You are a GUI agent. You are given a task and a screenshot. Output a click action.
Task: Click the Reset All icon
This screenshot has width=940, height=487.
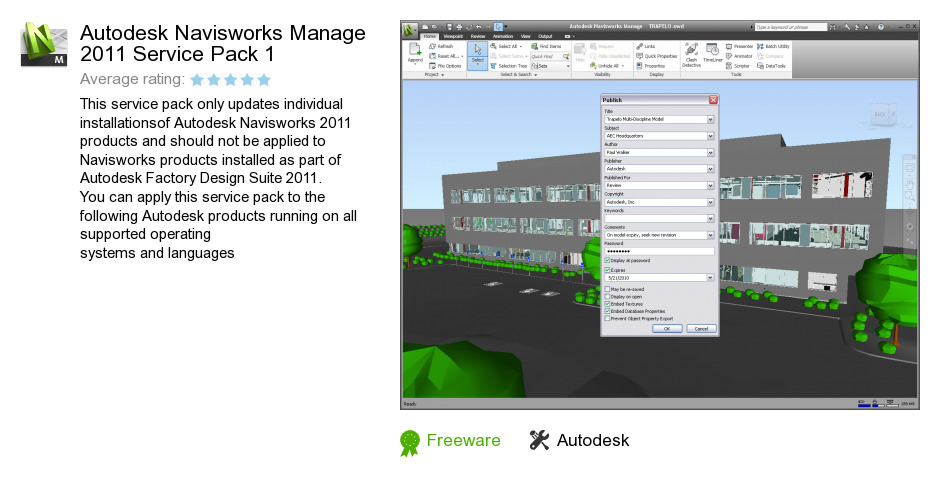click(432, 56)
